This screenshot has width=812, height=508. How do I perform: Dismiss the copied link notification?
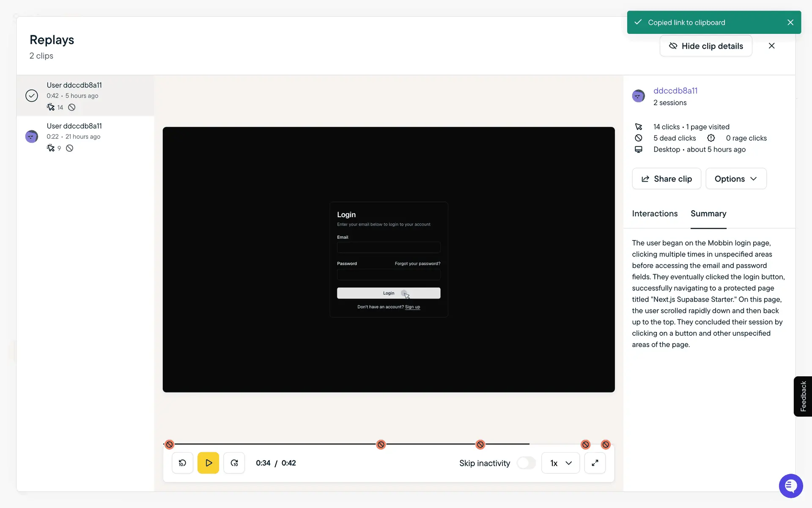(x=790, y=22)
